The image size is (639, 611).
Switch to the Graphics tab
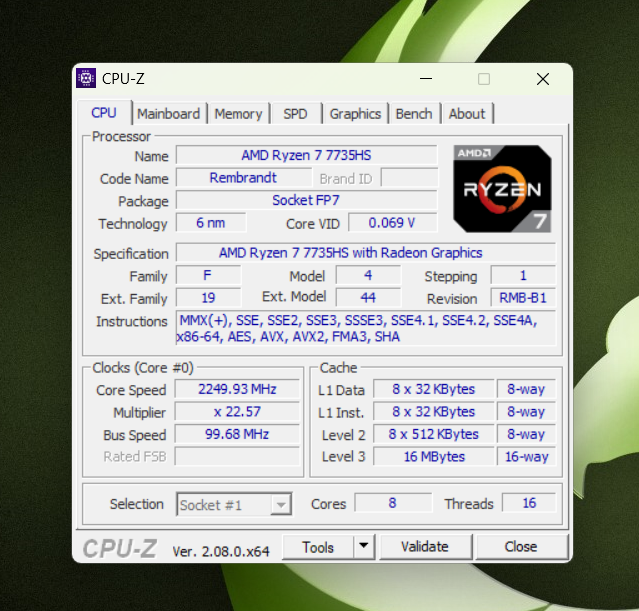355,114
